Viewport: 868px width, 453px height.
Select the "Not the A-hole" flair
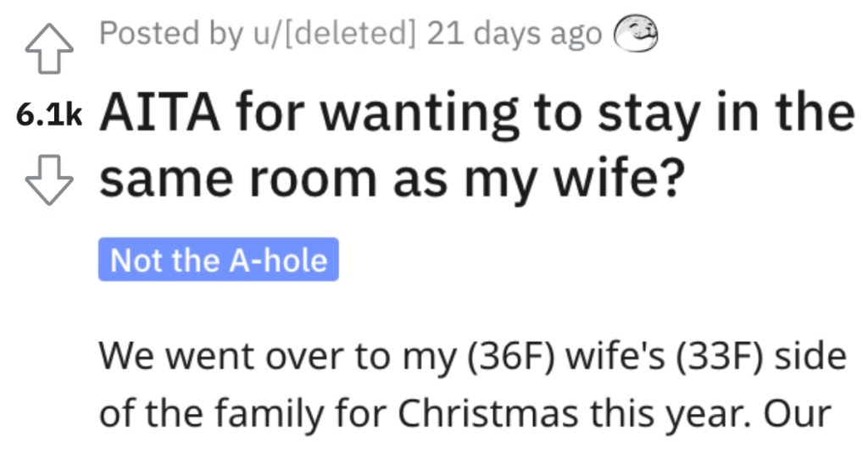pos(219,259)
